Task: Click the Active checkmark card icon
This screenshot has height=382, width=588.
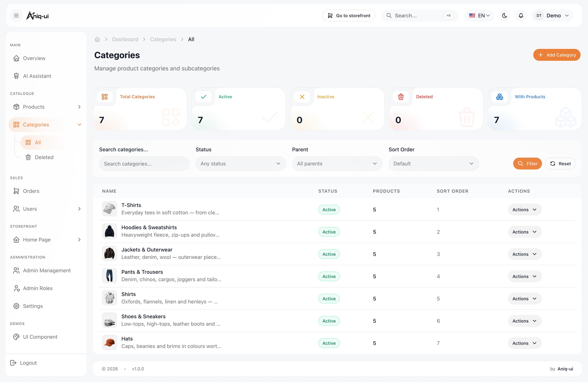Action: click(x=203, y=97)
